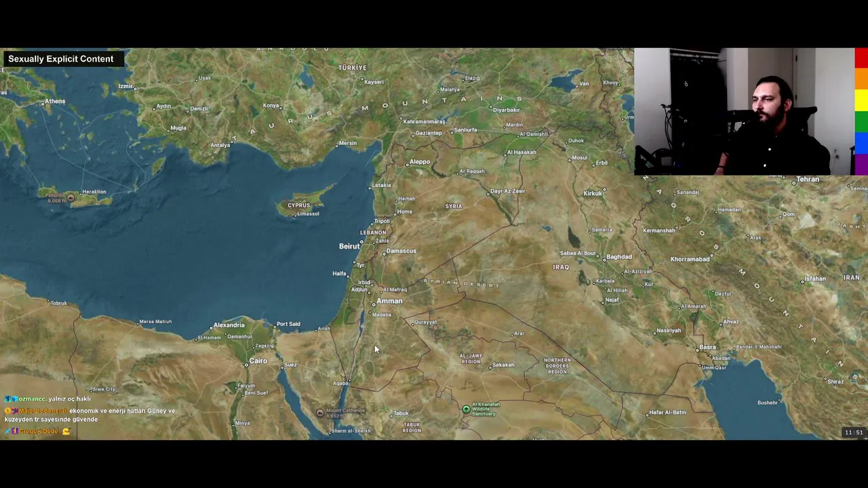Viewport: 868px width, 488px height.
Task: Click the TÜRKİYE country label
Action: tap(353, 68)
